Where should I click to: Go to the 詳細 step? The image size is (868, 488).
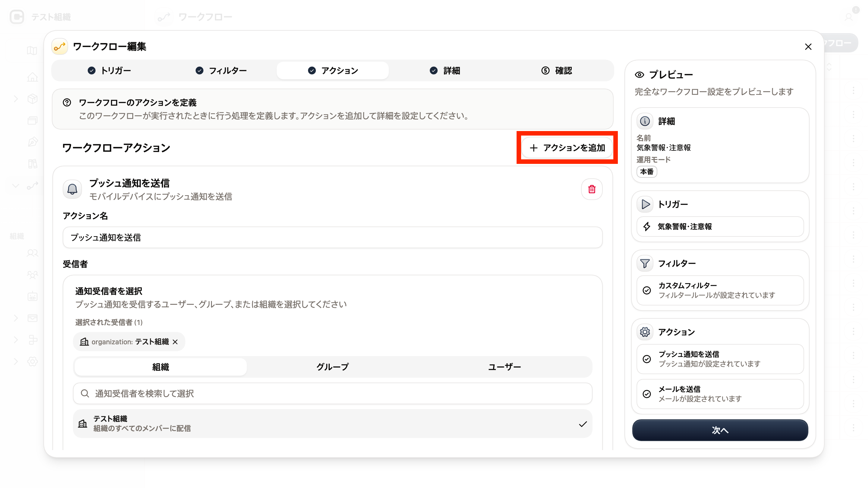tap(445, 71)
